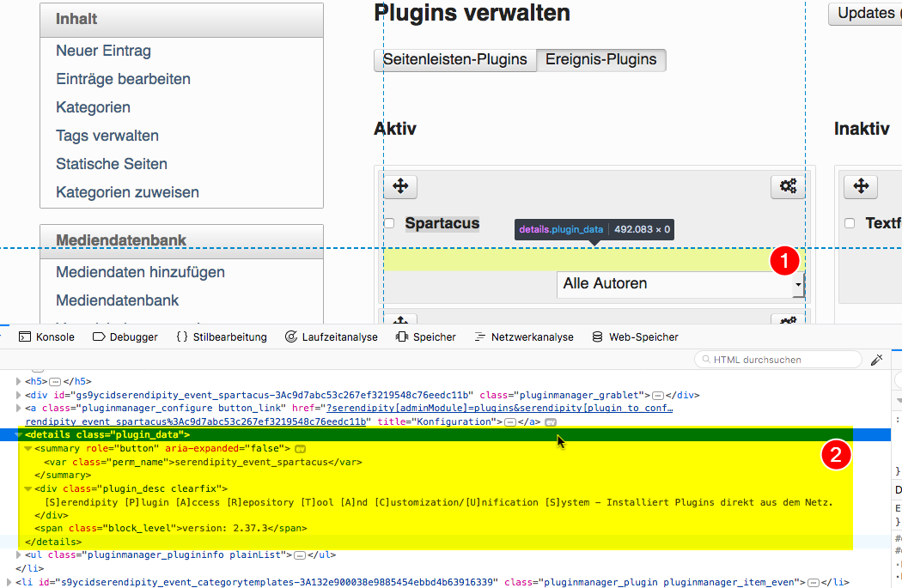The width and height of the screenshot is (902, 588).
Task: Click the HTML durchsuchen search field
Action: (x=777, y=359)
